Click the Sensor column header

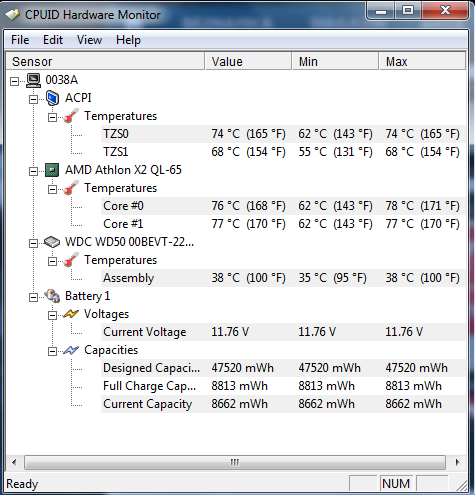point(105,61)
